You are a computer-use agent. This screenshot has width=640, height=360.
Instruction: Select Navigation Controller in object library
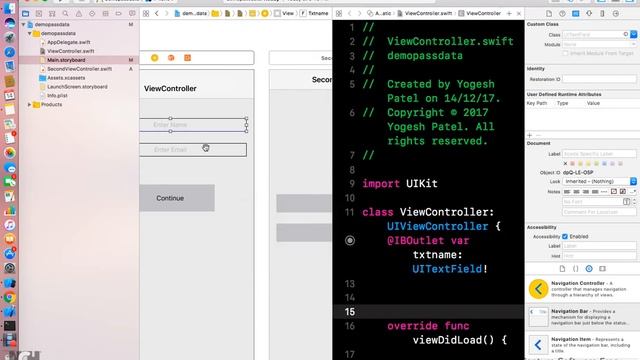click(582, 289)
